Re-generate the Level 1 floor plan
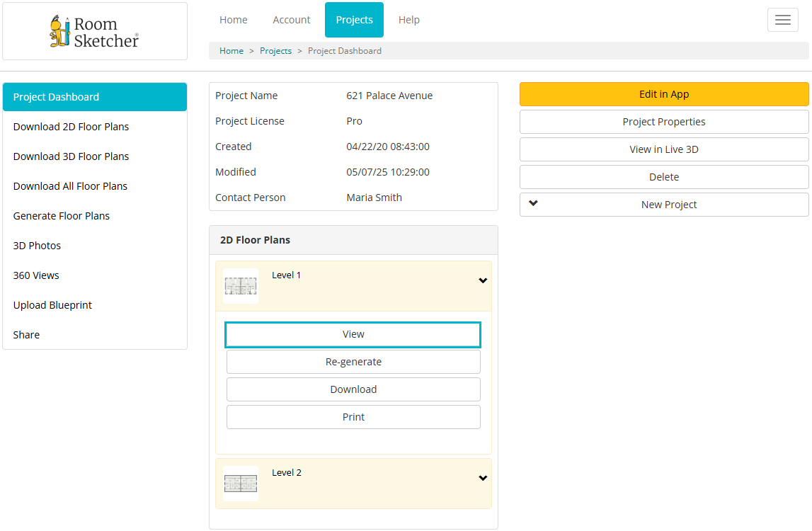 pyautogui.click(x=353, y=362)
